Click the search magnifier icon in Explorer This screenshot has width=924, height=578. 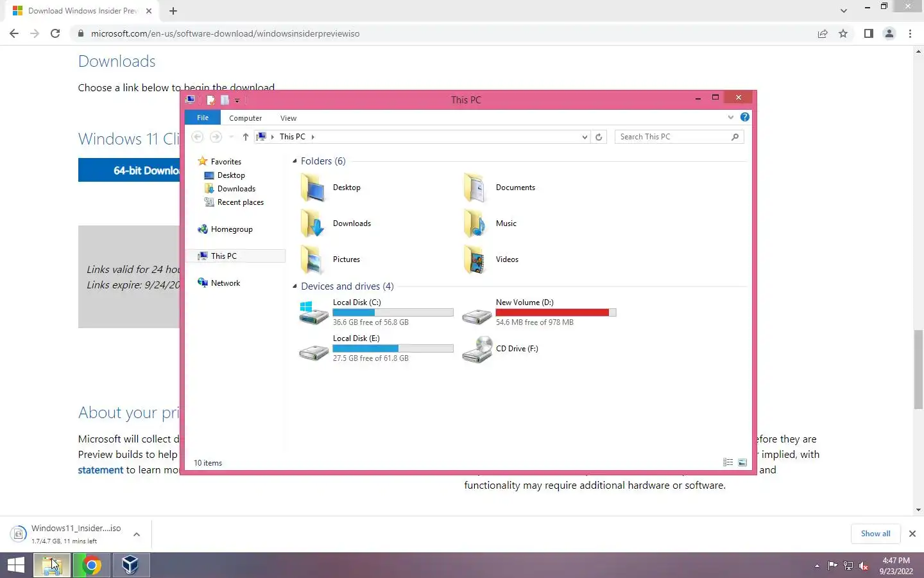click(x=735, y=137)
